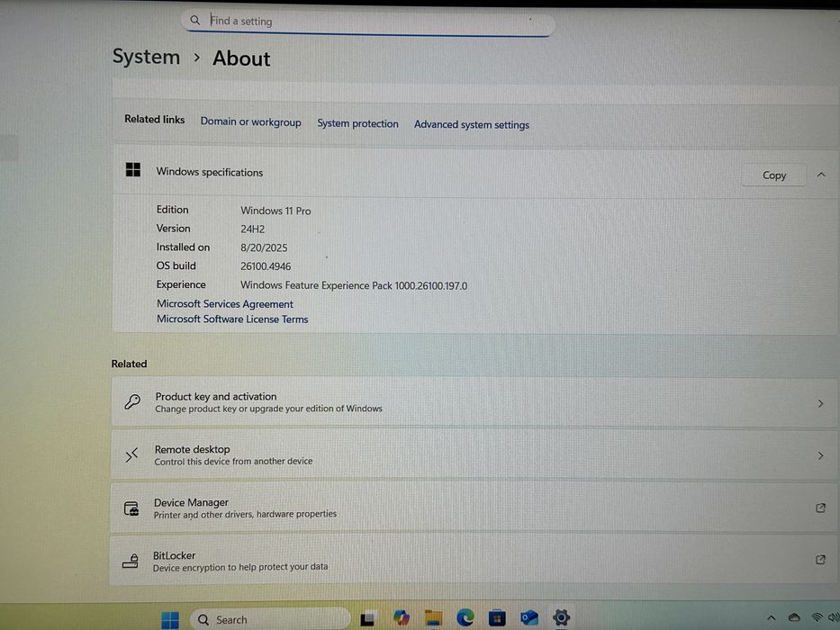Viewport: 840px width, 630px height.
Task: Launch Microsoft Edge from taskbar
Action: click(x=465, y=617)
